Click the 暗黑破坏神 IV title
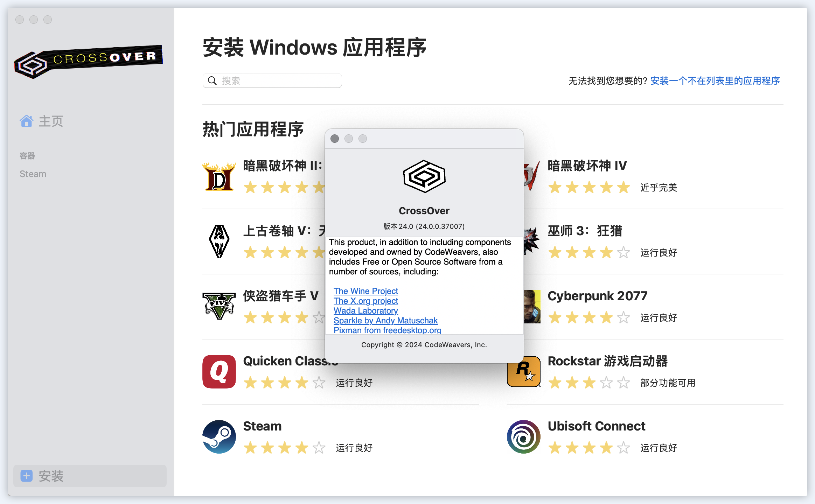The height and width of the screenshot is (504, 815). [587, 166]
